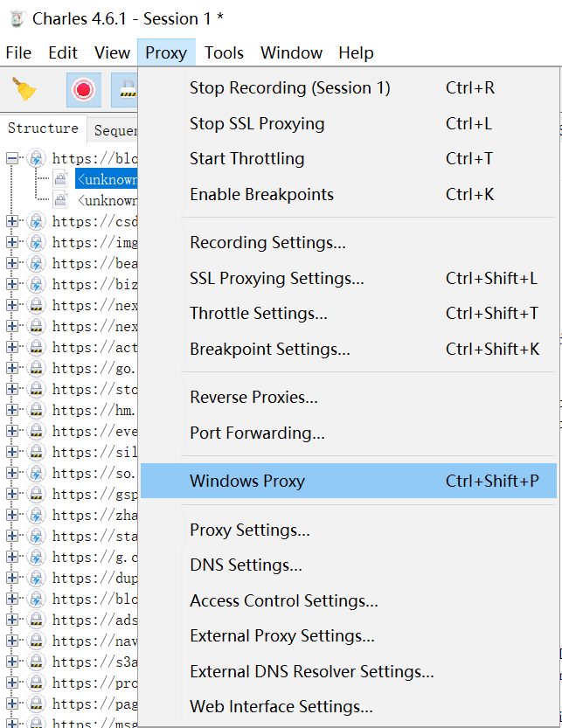The height and width of the screenshot is (728, 562).
Task: Open DNS Settings...
Action: click(x=349, y=565)
